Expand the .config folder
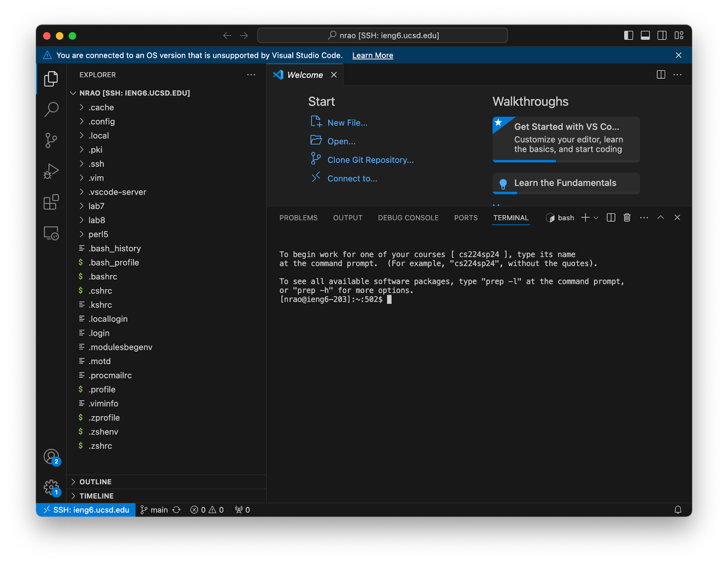This screenshot has height=564, width=728. click(166, 122)
